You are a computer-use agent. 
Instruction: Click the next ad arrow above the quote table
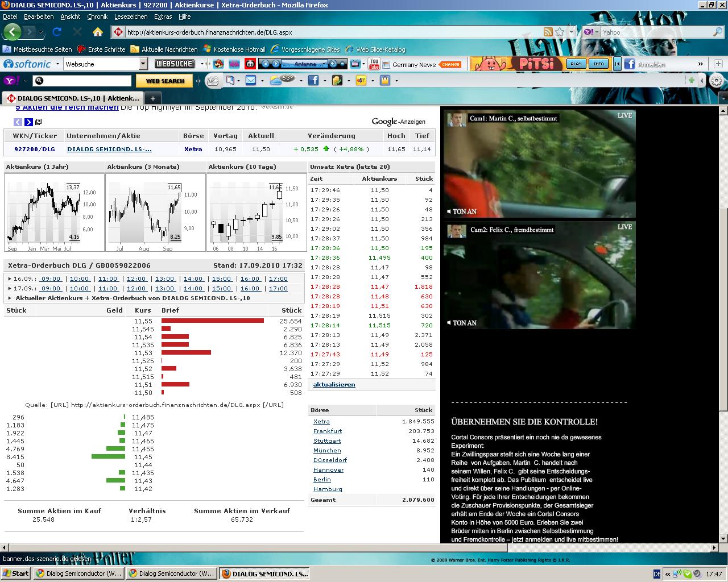pyautogui.click(x=28, y=122)
